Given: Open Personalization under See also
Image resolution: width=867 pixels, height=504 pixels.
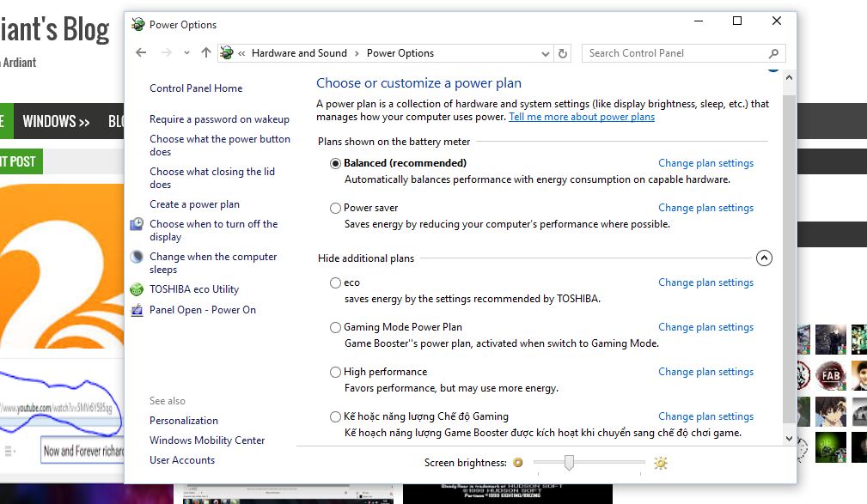Looking at the screenshot, I should click(x=184, y=421).
